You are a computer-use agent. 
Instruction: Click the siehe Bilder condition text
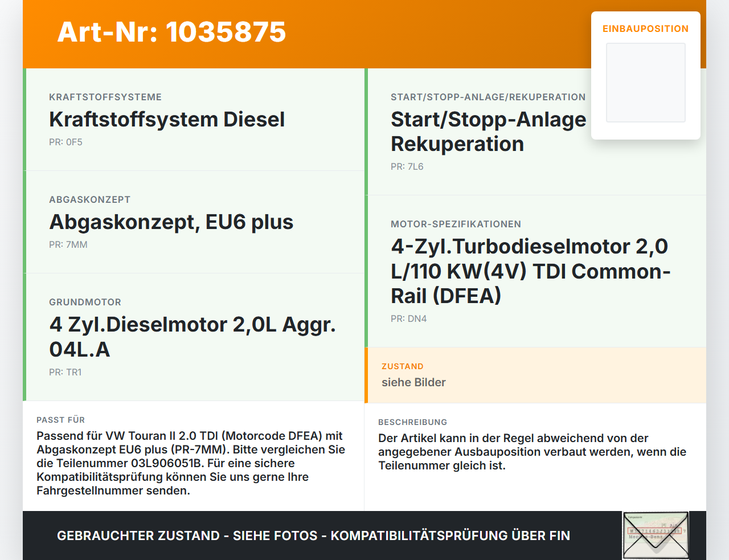click(x=413, y=382)
